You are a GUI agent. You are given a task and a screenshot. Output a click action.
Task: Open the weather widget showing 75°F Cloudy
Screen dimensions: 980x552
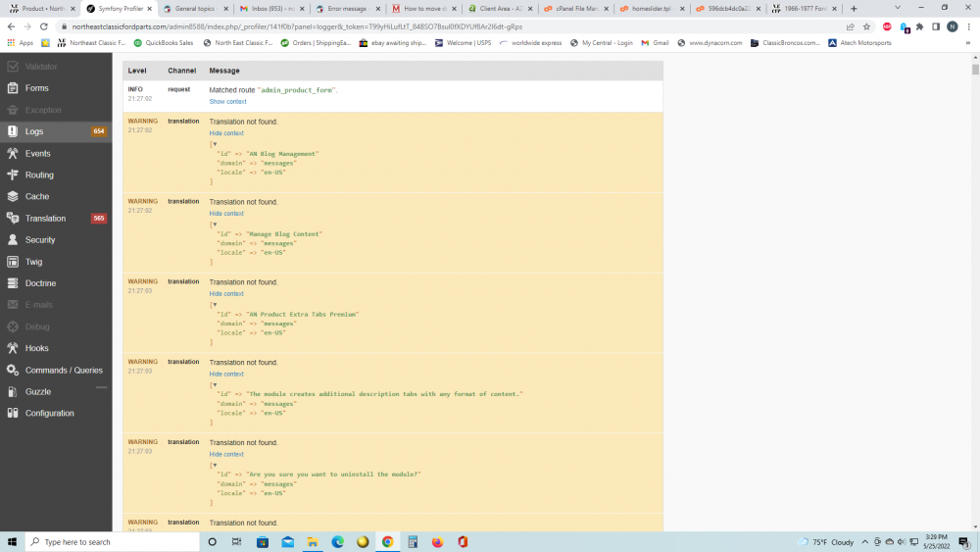825,542
